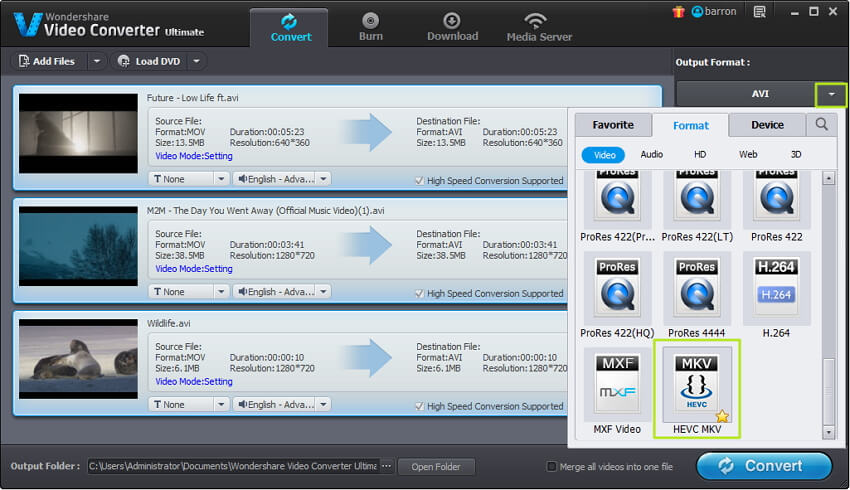Open the AVI output format dropdown arrow
Screen dimensions: 850x490
(x=830, y=94)
